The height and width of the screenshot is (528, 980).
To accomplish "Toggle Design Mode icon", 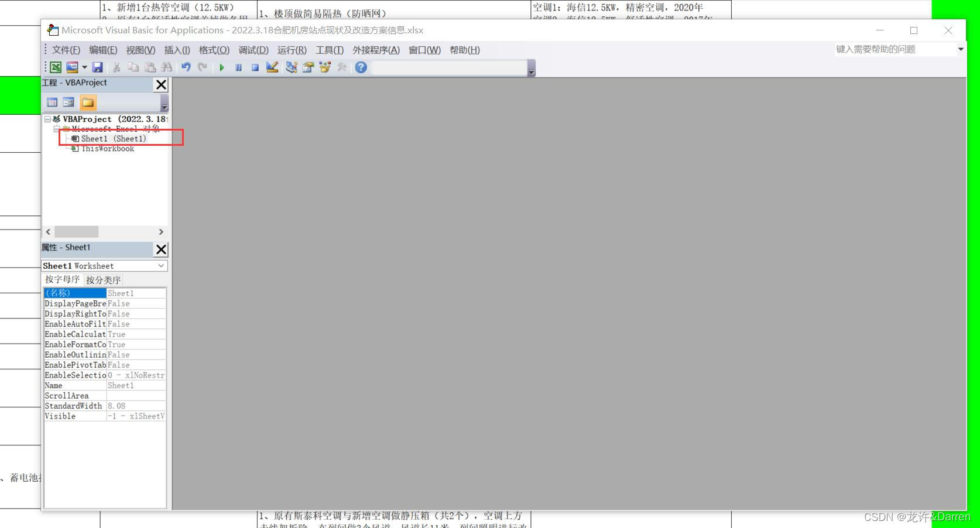I will [x=272, y=67].
